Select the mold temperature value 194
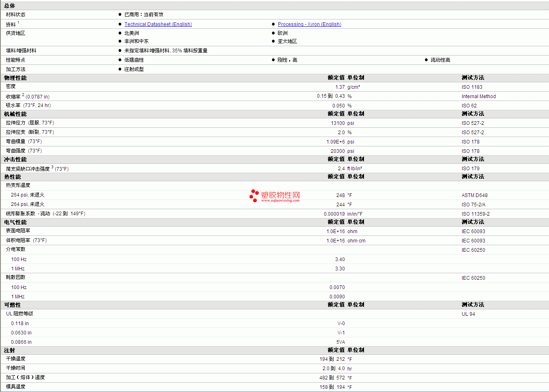The height and width of the screenshot is (392, 549). tap(341, 387)
